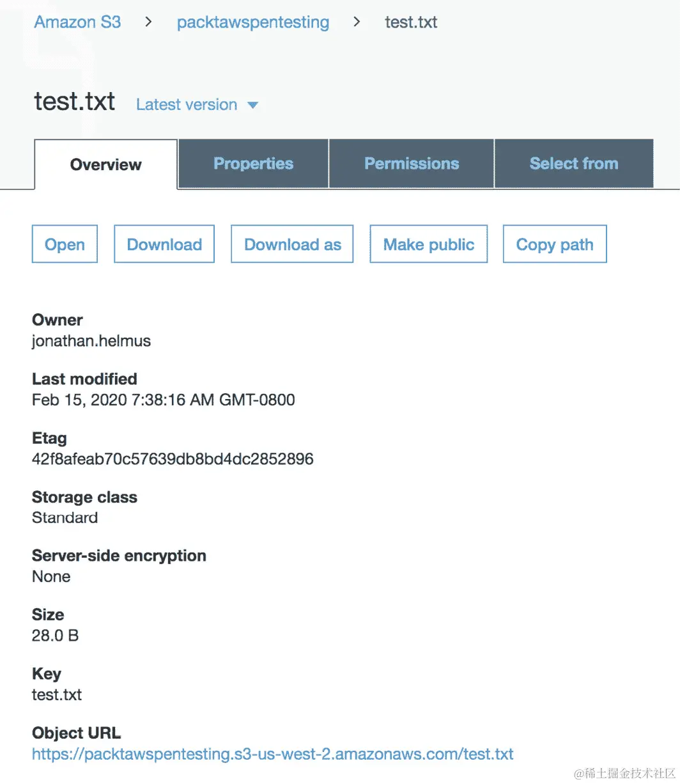
Task: Switch to the Overview tab
Action: pos(105,164)
